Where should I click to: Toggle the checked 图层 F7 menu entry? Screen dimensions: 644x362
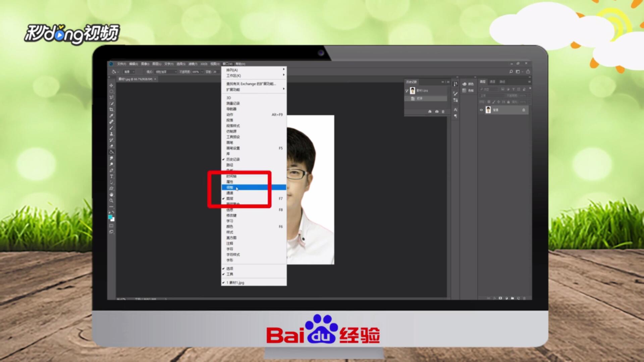point(230,198)
